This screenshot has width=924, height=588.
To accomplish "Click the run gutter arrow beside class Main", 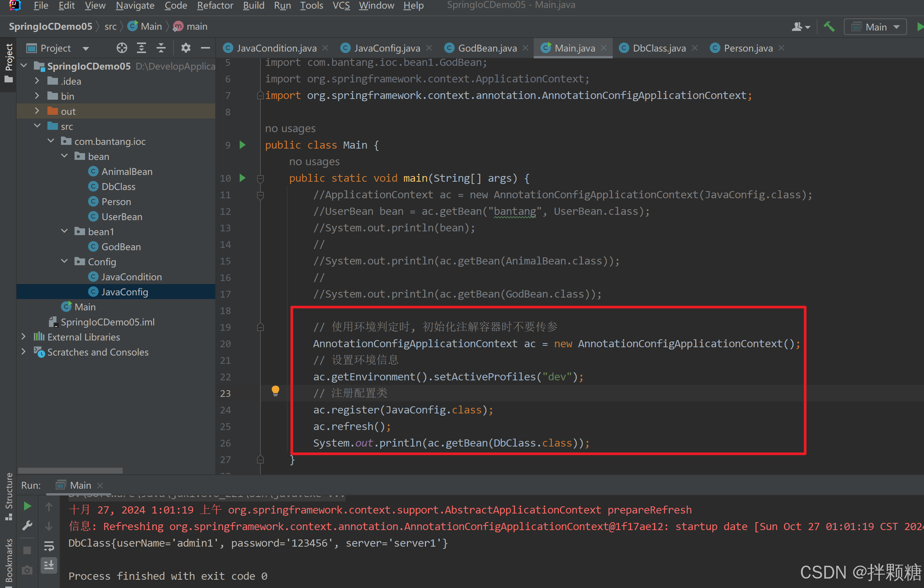I will 242,145.
